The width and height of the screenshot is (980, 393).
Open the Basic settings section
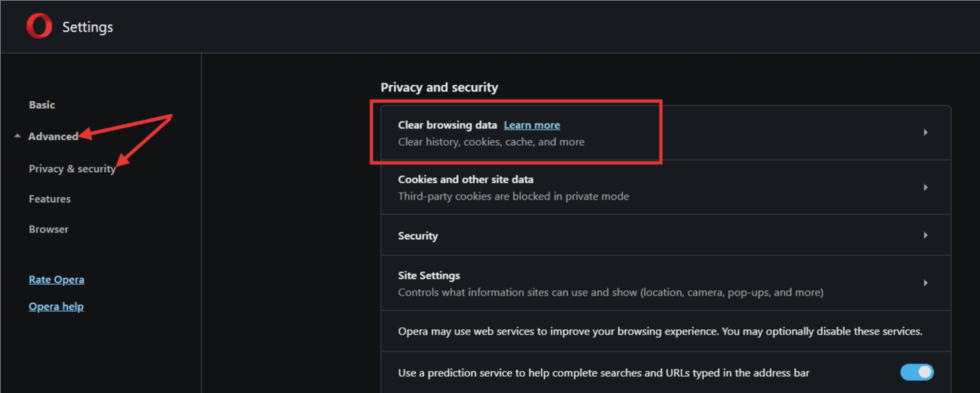click(42, 105)
